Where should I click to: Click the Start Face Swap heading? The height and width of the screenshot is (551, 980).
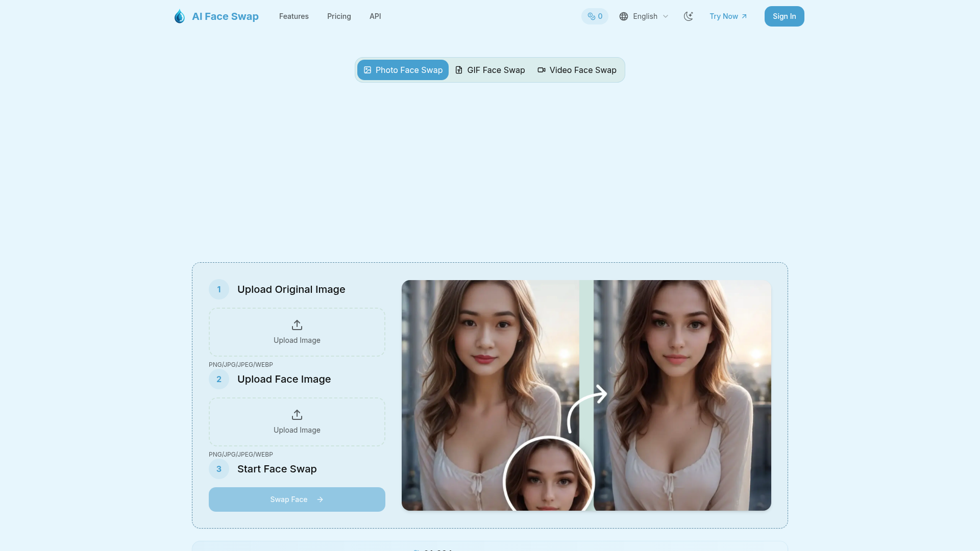(277, 469)
